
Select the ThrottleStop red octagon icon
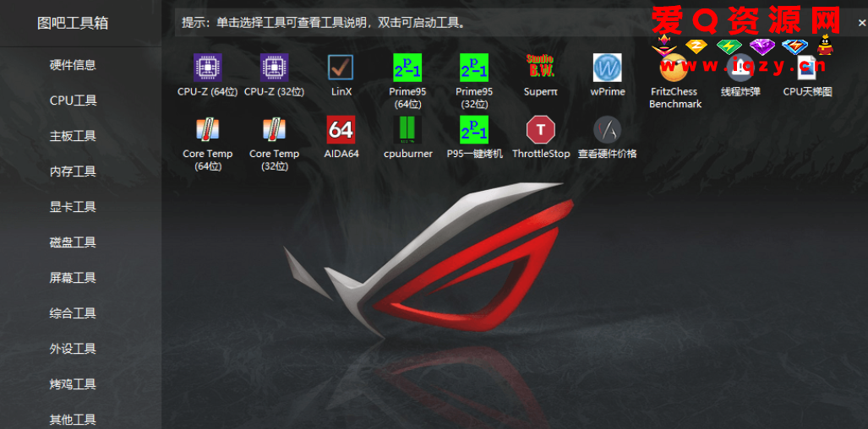click(x=540, y=129)
